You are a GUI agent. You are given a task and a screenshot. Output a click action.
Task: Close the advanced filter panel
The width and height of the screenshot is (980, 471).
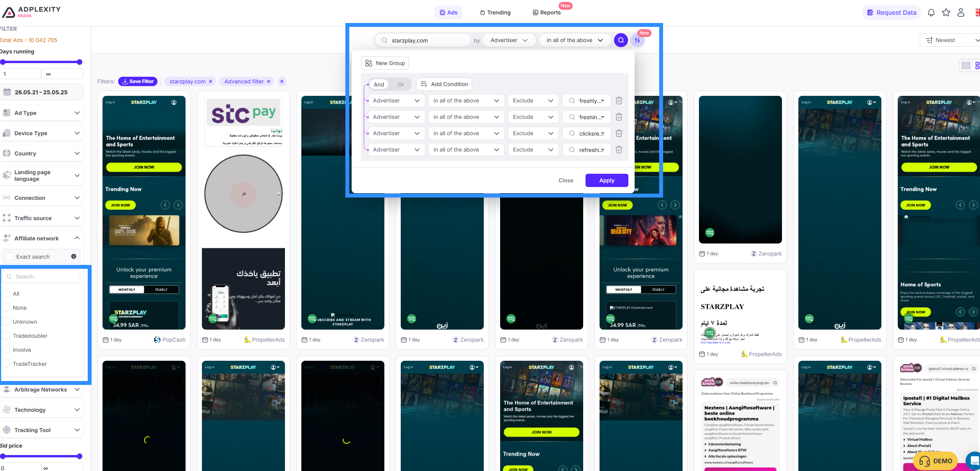[x=566, y=180]
